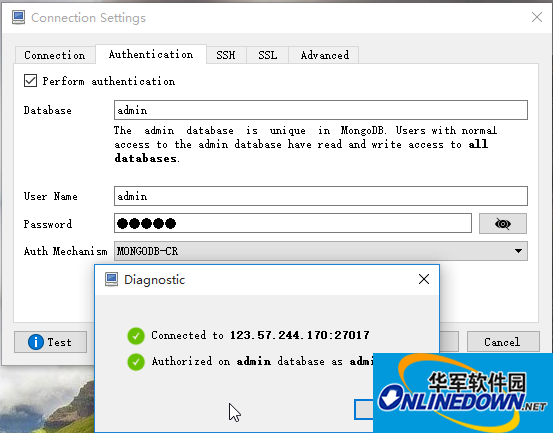
Task: Go to the Advanced tab
Action: 324,55
